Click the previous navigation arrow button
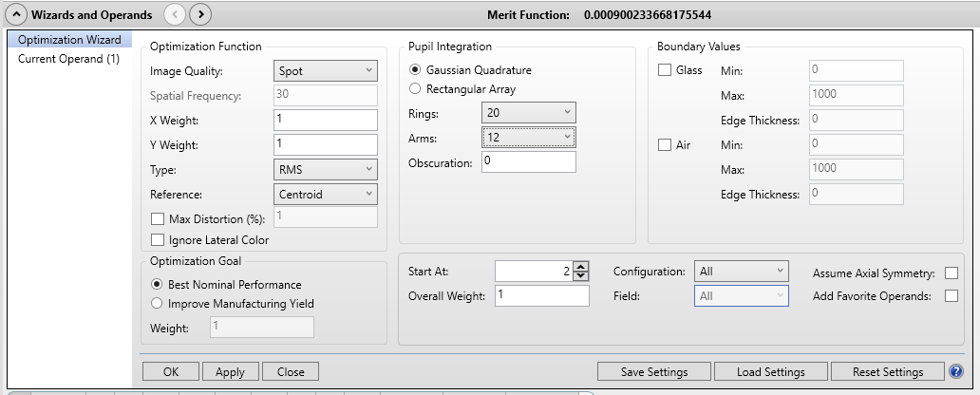 (174, 14)
